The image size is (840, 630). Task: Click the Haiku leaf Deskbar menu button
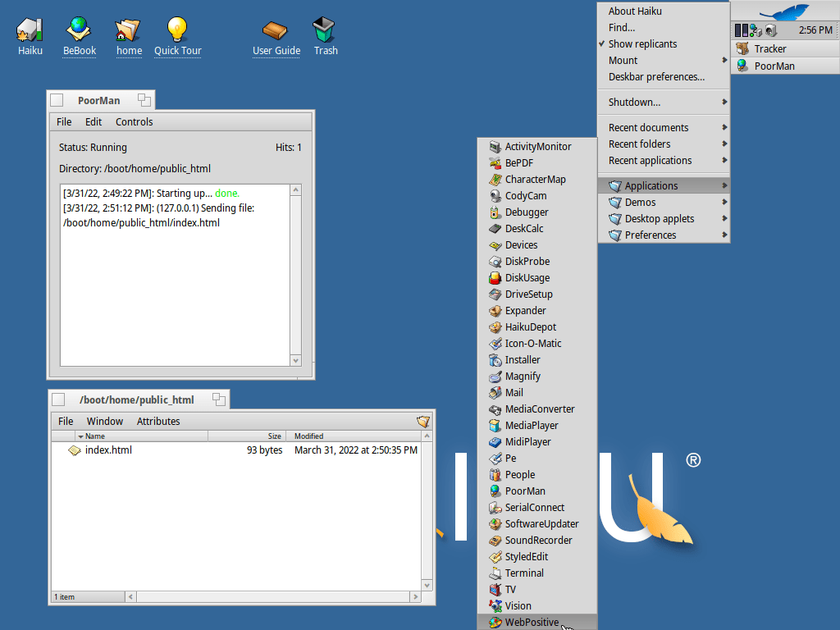[785, 11]
